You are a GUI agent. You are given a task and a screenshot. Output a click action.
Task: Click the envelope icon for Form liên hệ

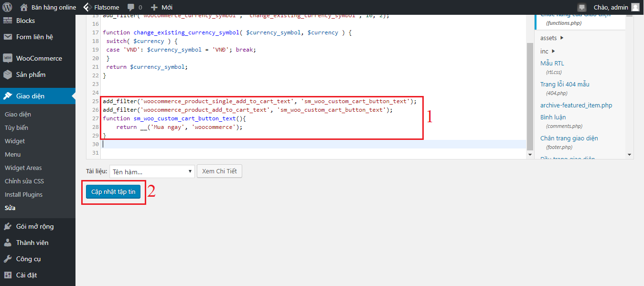click(8, 37)
